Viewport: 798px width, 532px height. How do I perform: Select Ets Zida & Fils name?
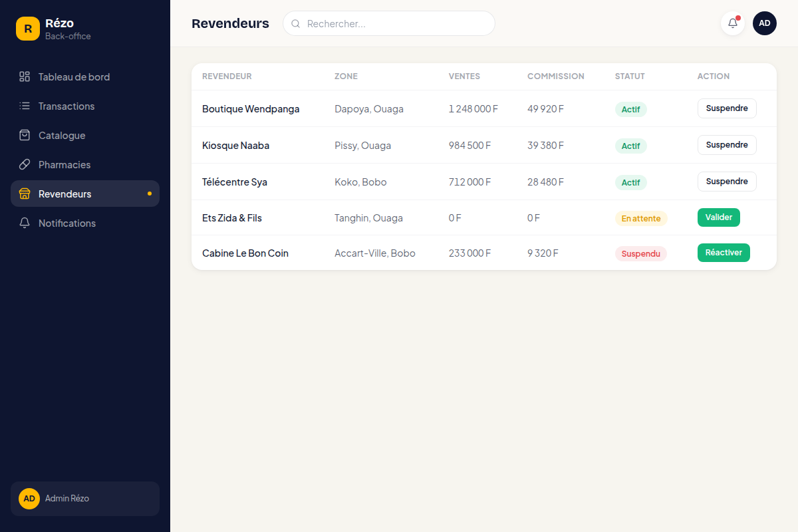pos(232,218)
